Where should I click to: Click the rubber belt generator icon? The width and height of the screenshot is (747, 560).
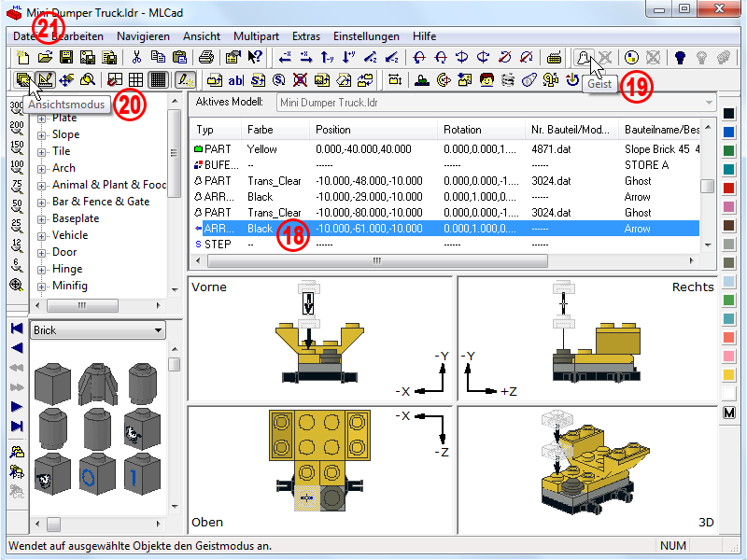(x=529, y=80)
